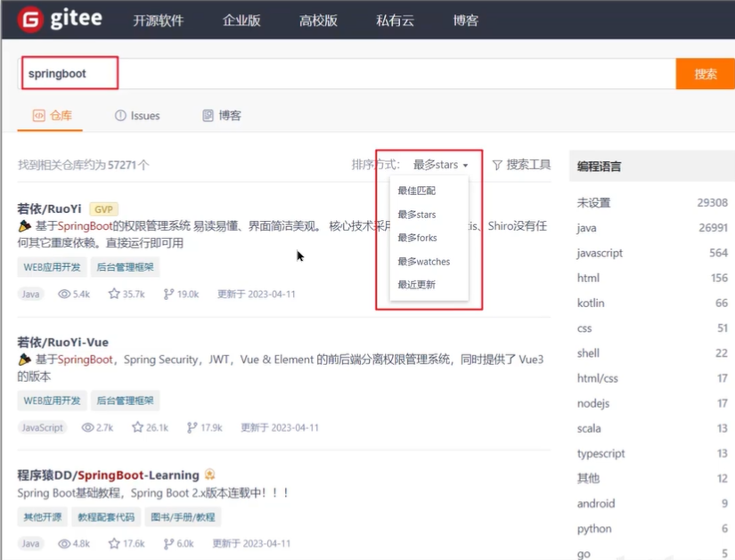Click 后台管理框架 tag under 若依/RuoYi
The height and width of the screenshot is (560, 735).
(125, 267)
